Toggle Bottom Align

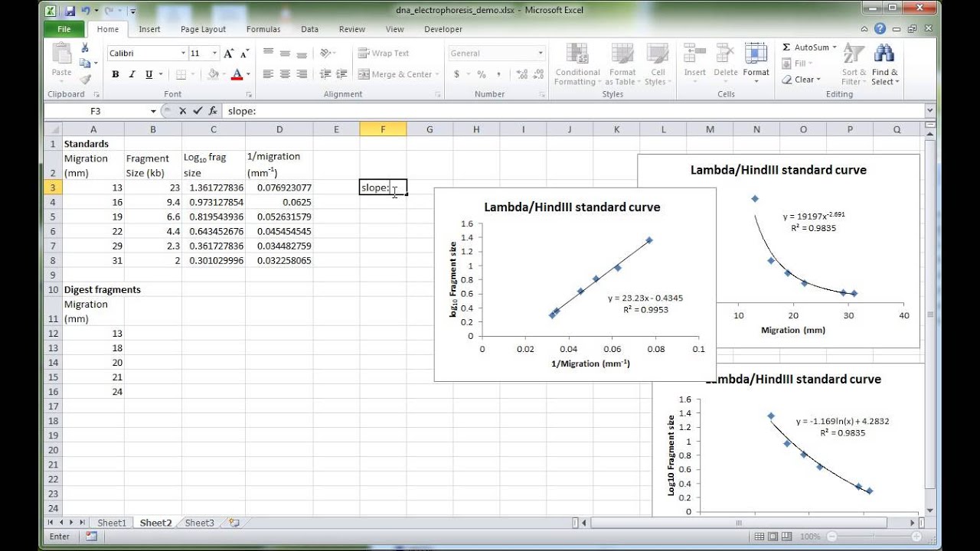[302, 54]
